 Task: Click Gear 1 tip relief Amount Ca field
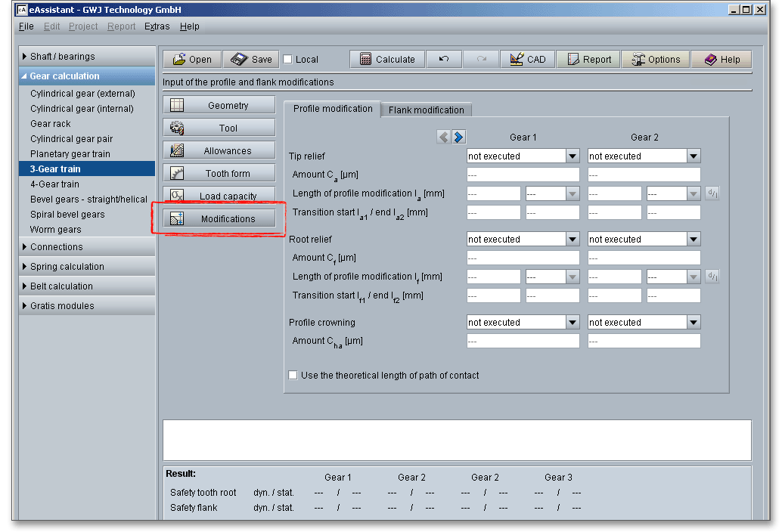tap(523, 175)
